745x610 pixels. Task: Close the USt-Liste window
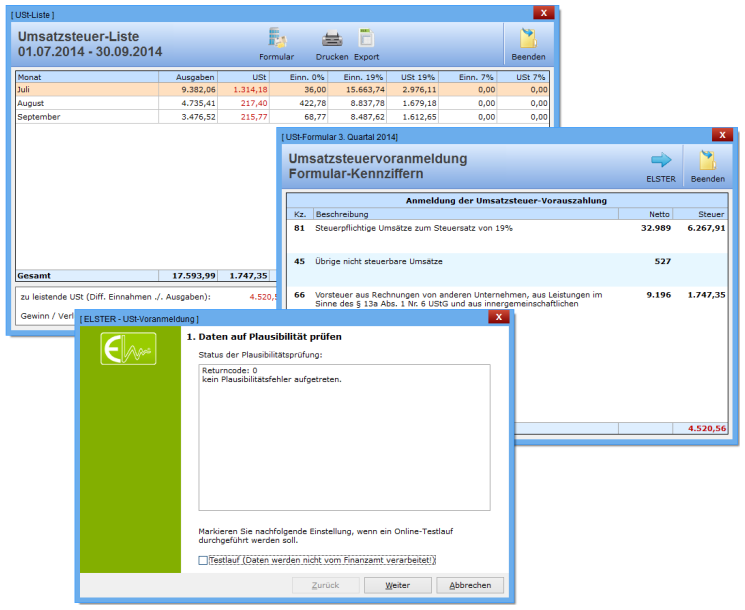[x=543, y=13]
